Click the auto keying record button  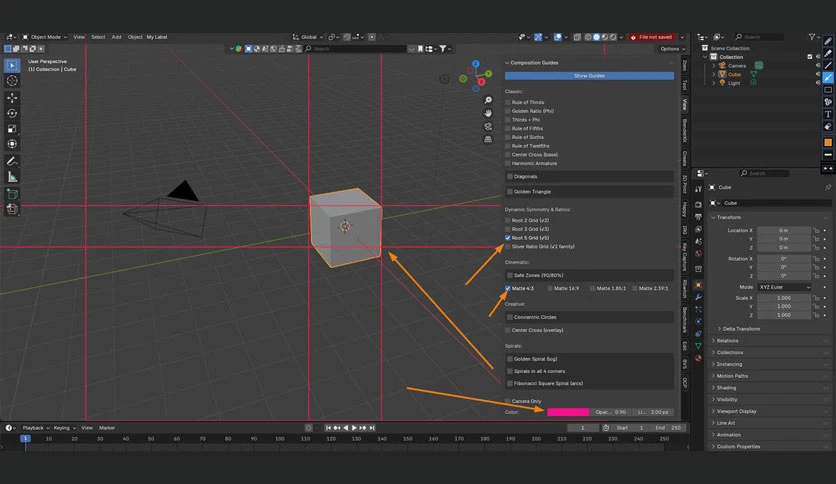pos(309,427)
